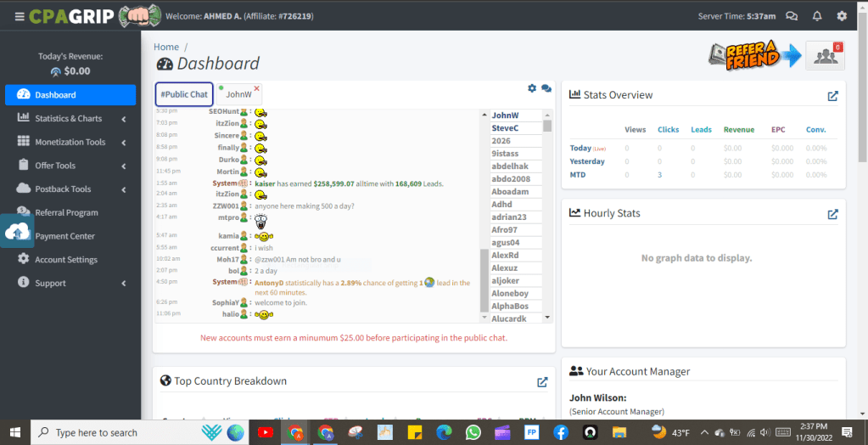Pop out the Stats Overview panel
The width and height of the screenshot is (868, 445).
832,96
